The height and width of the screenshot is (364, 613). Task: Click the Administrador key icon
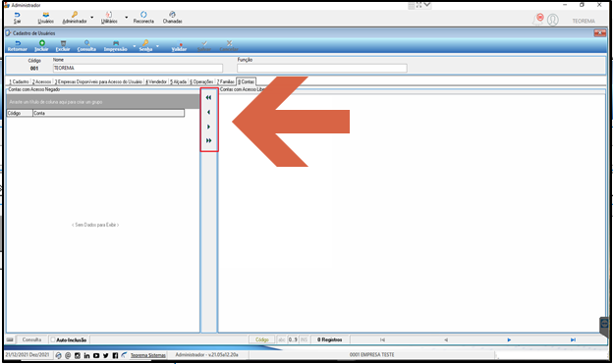point(75,15)
